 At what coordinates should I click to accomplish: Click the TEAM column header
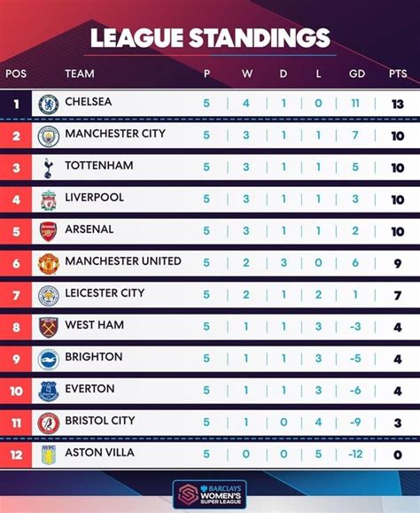pyautogui.click(x=80, y=74)
